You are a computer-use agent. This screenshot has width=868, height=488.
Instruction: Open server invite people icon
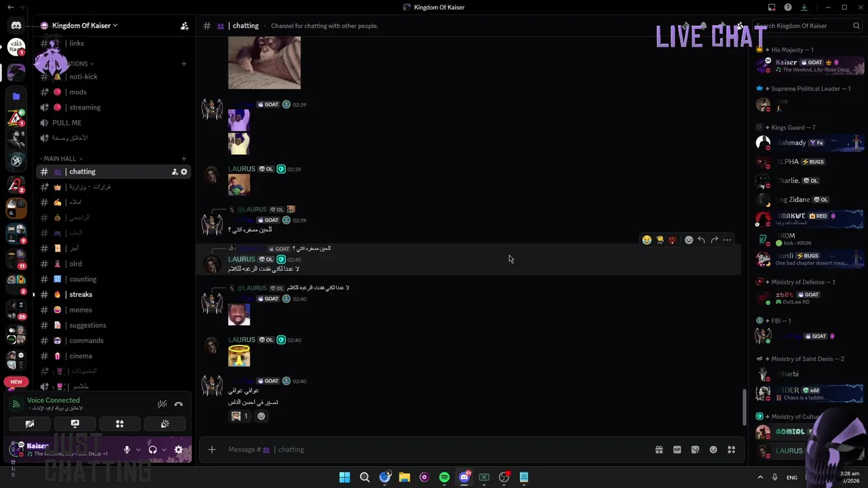tap(184, 26)
